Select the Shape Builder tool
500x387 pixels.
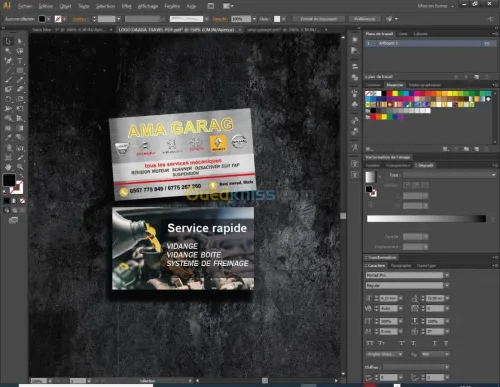(8, 118)
